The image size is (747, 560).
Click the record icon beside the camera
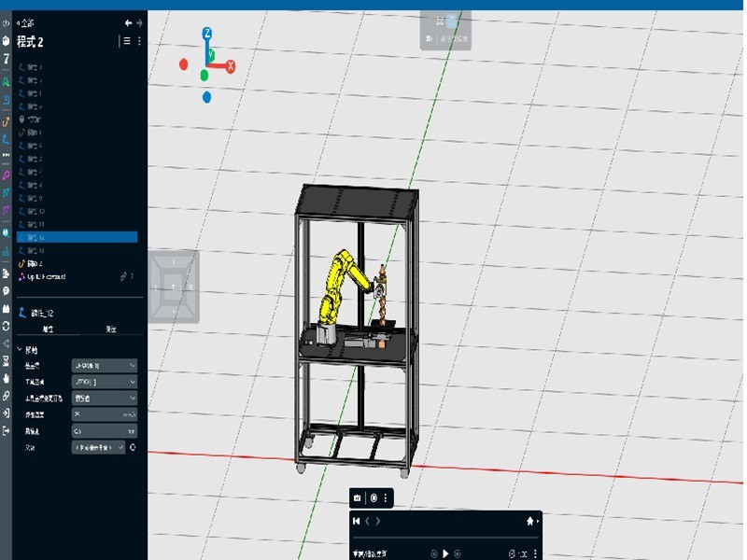373,498
